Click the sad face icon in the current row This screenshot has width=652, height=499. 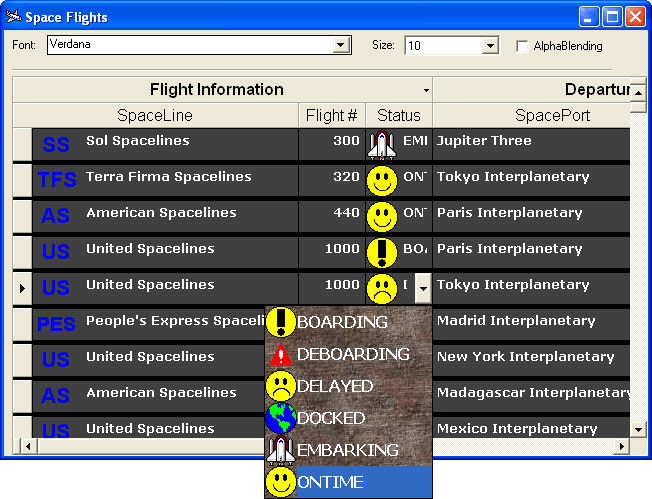(x=382, y=289)
